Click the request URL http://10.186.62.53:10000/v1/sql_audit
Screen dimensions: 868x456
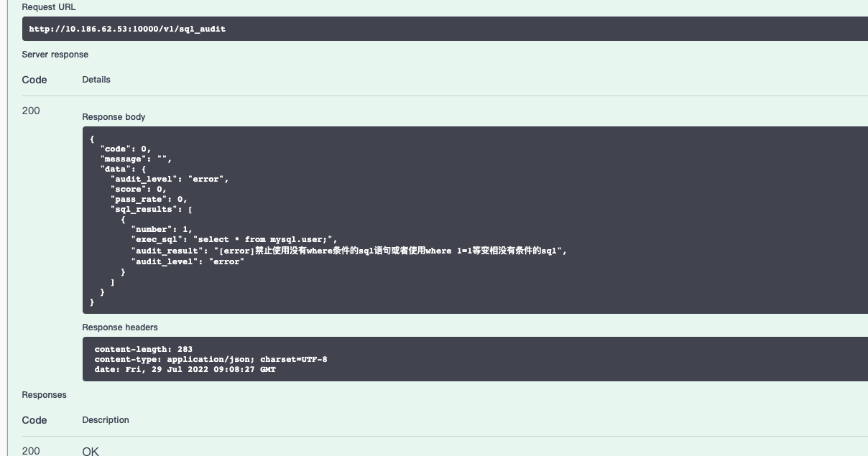point(128,29)
